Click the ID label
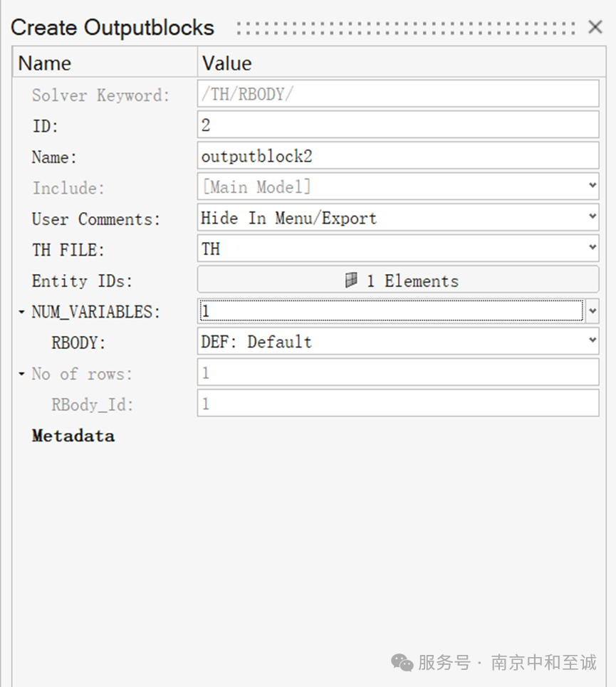616x687 pixels. [x=45, y=126]
